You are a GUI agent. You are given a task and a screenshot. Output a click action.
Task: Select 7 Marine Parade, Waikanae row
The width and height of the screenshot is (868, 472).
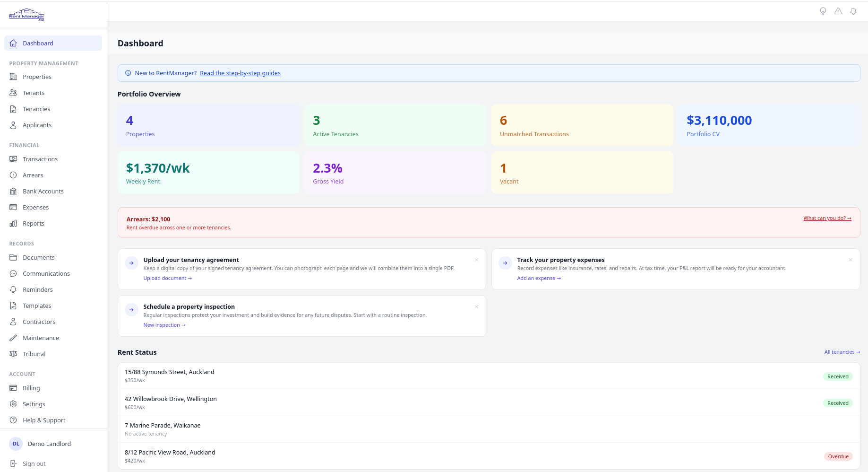[489, 429]
